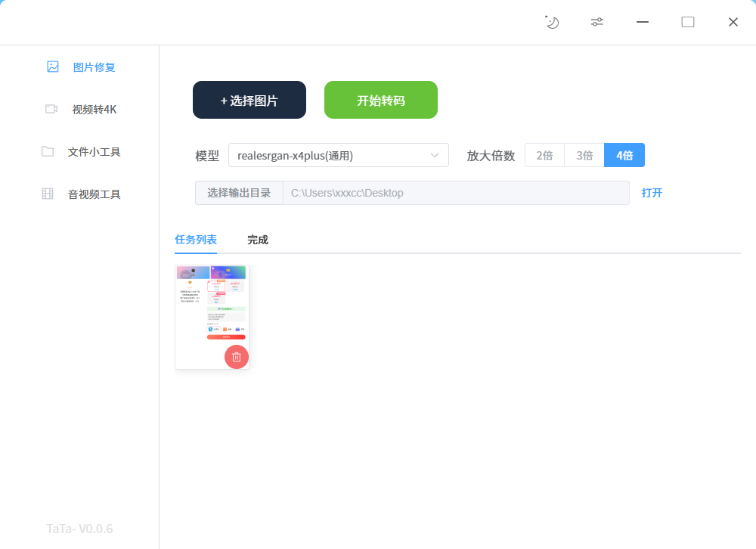Click 选择输出目录 to choose output directory
This screenshot has width=756, height=549.
click(240, 193)
